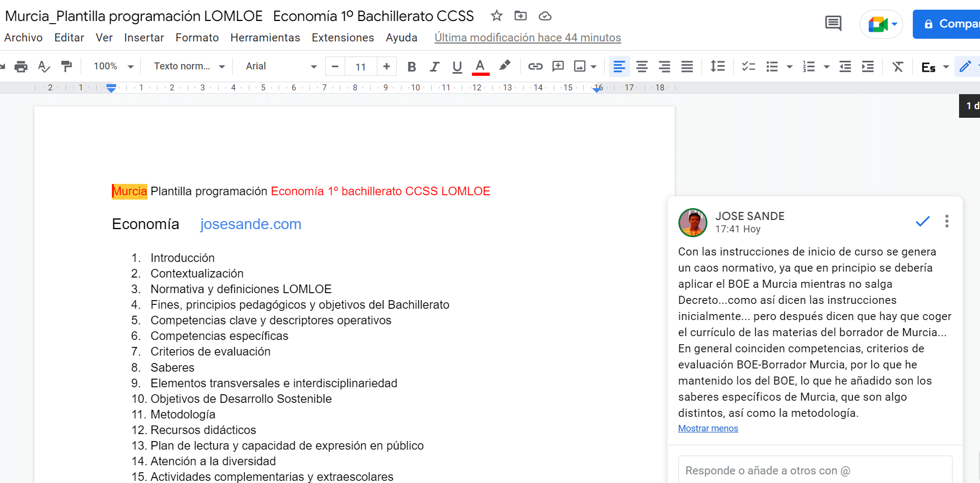Viewport: 980px width, 483px height.
Task: Open the Texto normal style dropdown
Action: click(x=189, y=66)
